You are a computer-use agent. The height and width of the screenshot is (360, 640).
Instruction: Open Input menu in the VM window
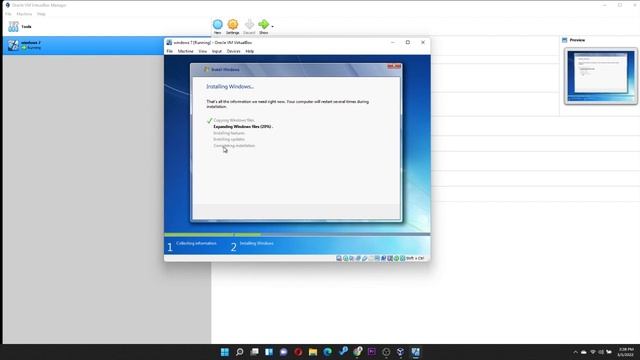tap(217, 51)
